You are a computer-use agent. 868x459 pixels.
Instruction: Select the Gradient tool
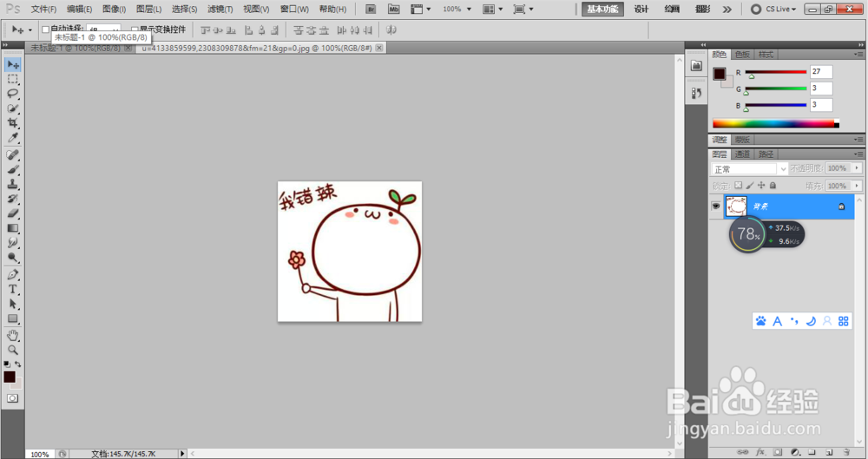point(13,228)
